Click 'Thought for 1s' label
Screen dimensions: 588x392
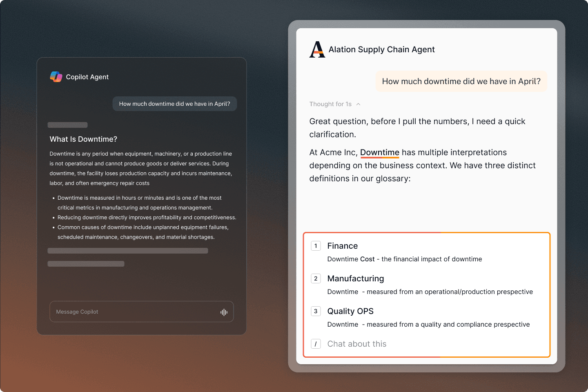(x=330, y=104)
